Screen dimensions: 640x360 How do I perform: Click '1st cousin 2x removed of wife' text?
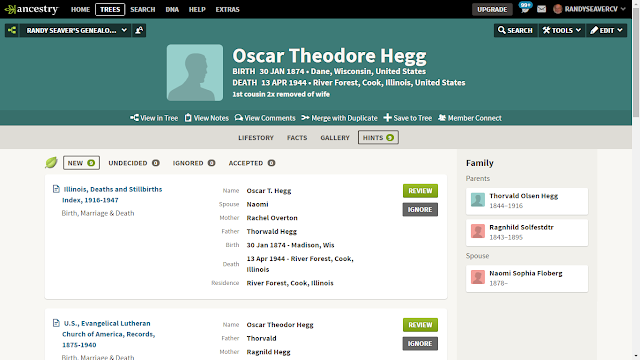281,94
